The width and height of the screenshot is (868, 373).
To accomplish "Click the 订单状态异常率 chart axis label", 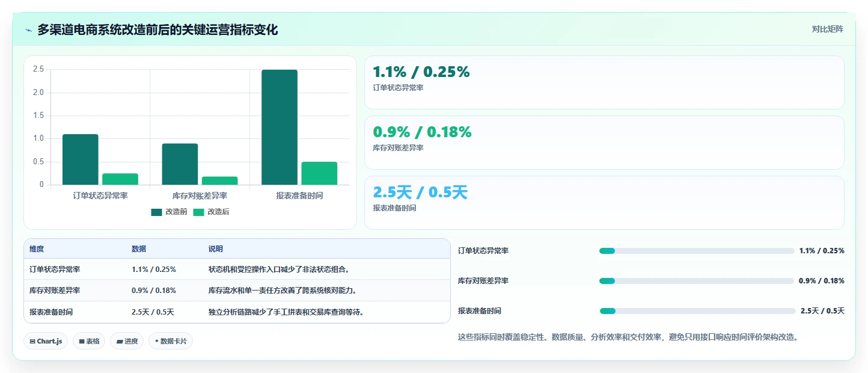I will (100, 196).
